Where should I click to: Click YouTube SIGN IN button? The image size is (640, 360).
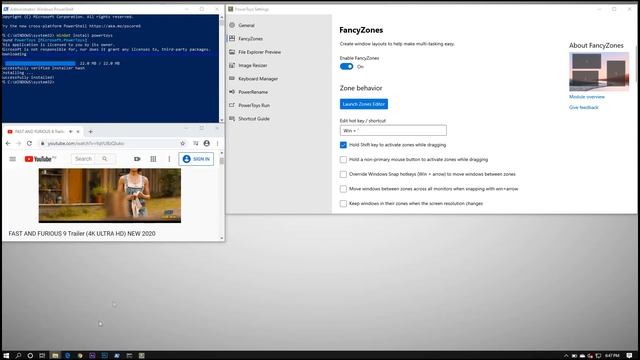pyautogui.click(x=196, y=159)
